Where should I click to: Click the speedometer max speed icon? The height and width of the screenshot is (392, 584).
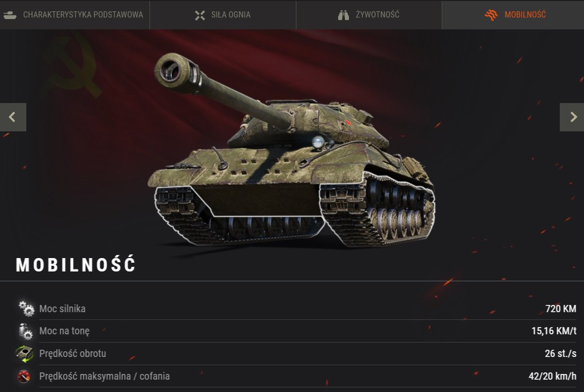coord(24,377)
